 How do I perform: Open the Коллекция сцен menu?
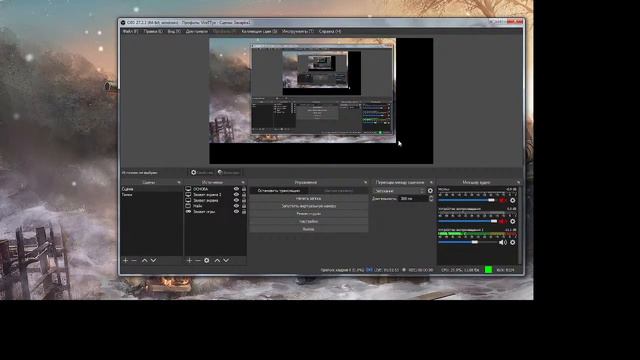(x=259, y=31)
